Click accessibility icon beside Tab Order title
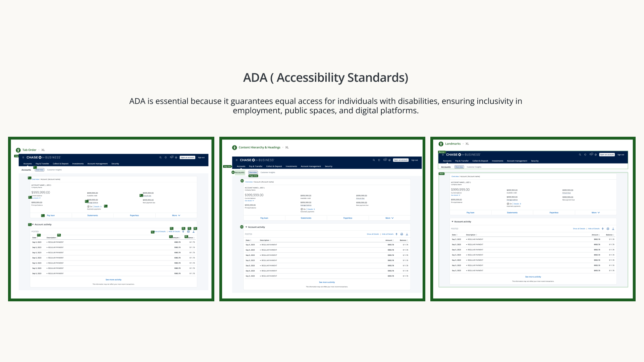Viewport: 644px width, 362px height. click(18, 150)
